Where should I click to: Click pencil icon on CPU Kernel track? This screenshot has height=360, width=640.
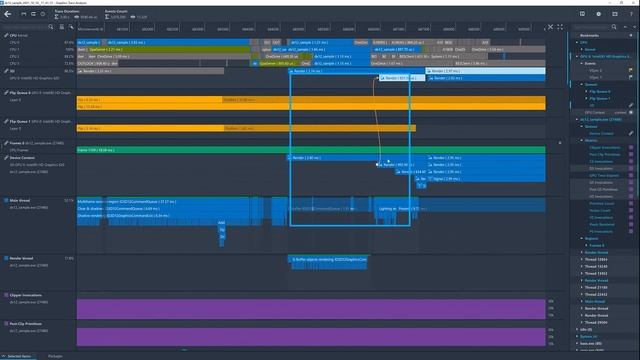(x=6, y=36)
